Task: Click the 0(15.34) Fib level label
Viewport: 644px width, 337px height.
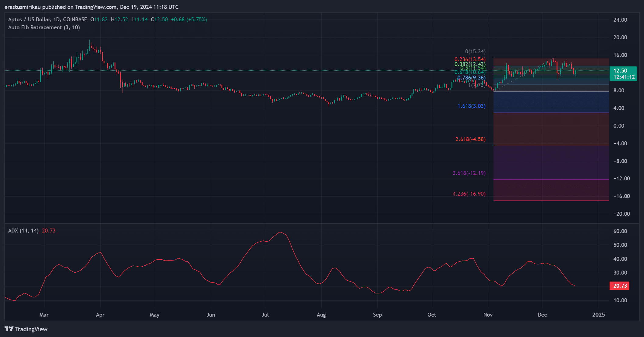Action: 475,51
